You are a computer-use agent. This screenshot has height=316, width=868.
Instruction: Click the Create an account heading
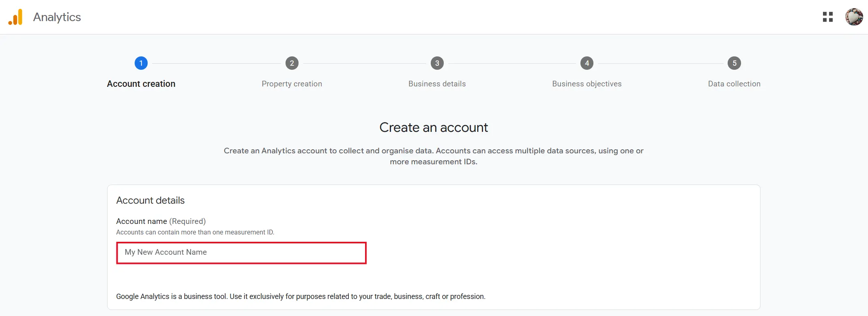434,127
